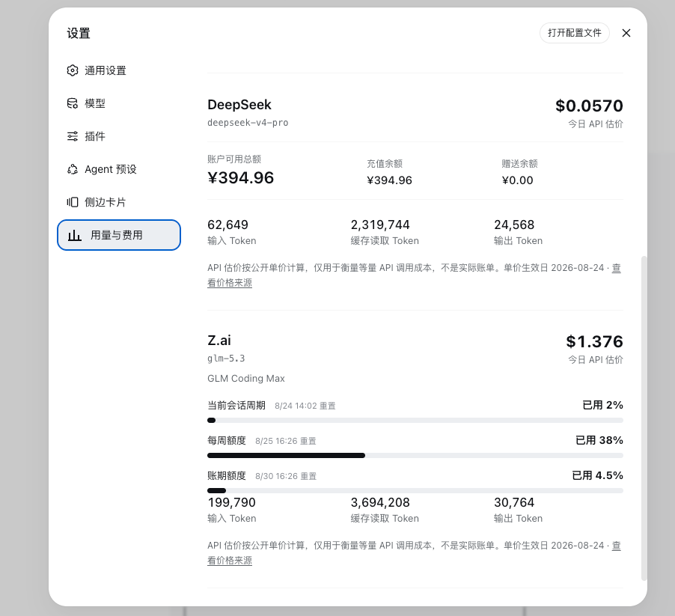675x616 pixels.
Task: Open the 侧边卡片 section
Action: (x=119, y=202)
